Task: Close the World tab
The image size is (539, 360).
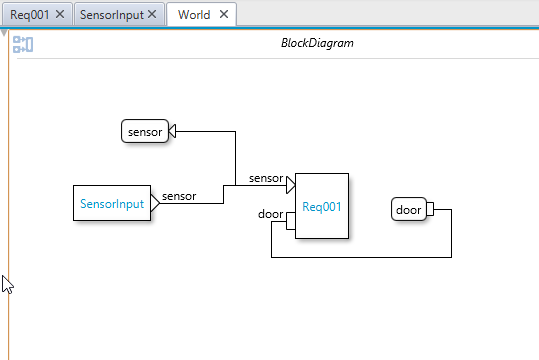Action: pyautogui.click(x=224, y=14)
